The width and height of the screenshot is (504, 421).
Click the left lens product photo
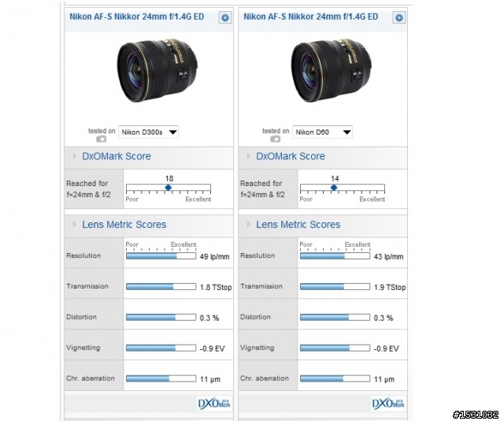157,70
